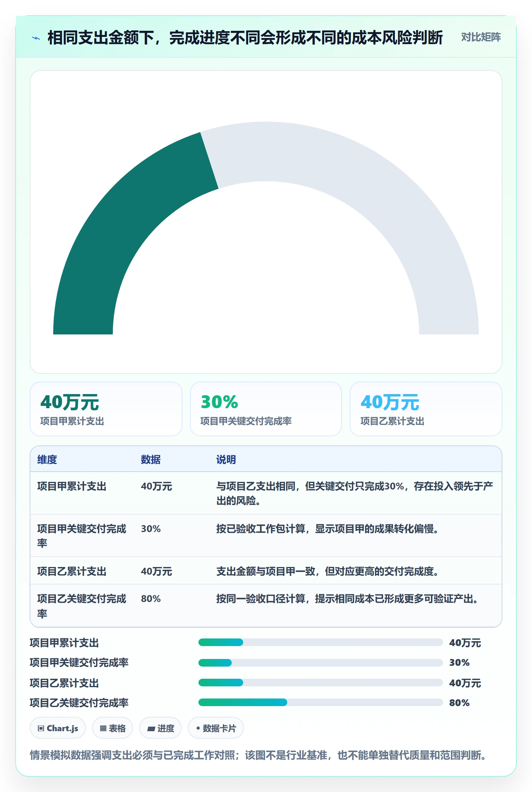The image size is (532, 792).
Task: Click the description starting 支出金额与项目甲一致
Action: [328, 571]
